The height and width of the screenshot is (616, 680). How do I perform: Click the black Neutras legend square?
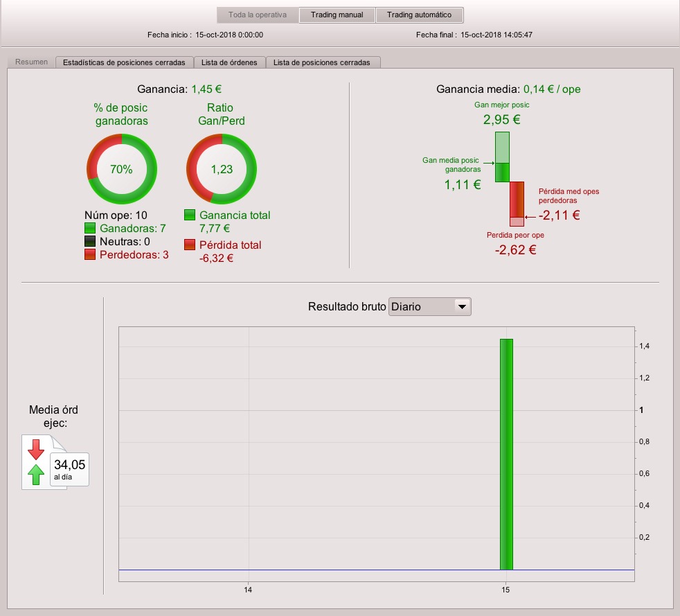point(90,241)
